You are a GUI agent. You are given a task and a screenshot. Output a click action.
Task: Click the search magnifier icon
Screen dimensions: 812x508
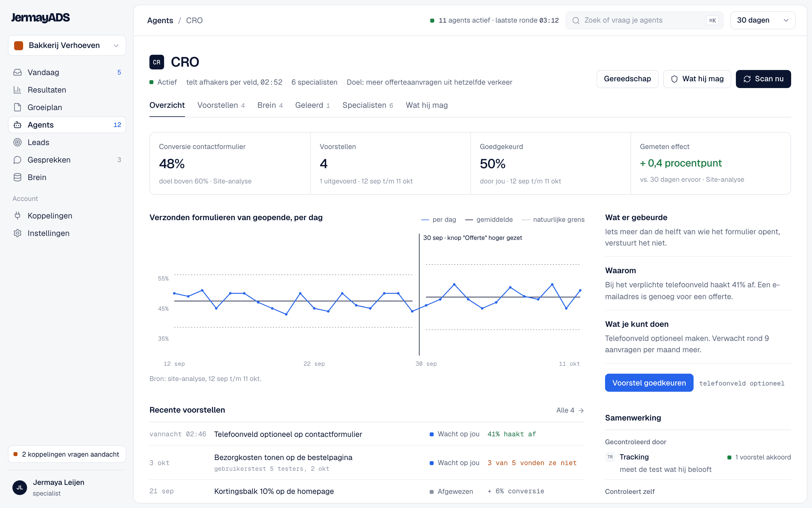point(576,21)
